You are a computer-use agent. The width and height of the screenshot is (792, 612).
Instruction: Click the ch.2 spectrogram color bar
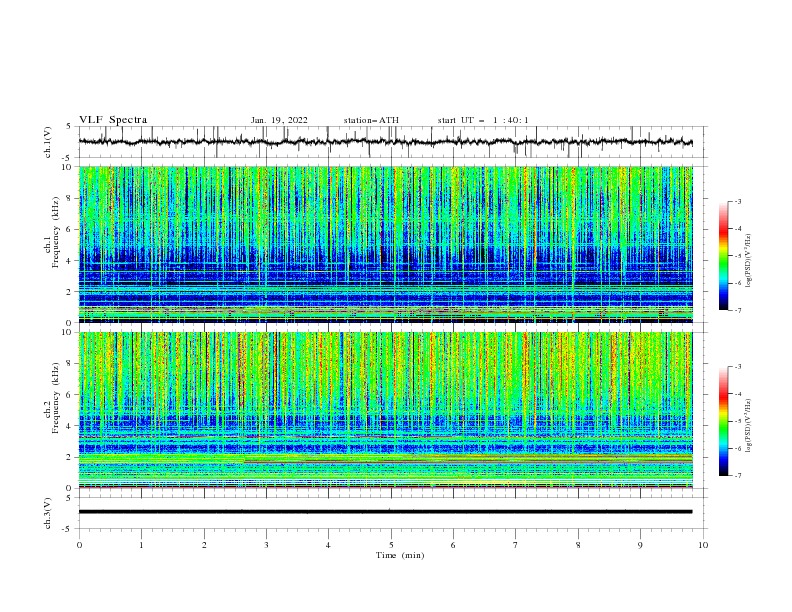[x=723, y=421]
